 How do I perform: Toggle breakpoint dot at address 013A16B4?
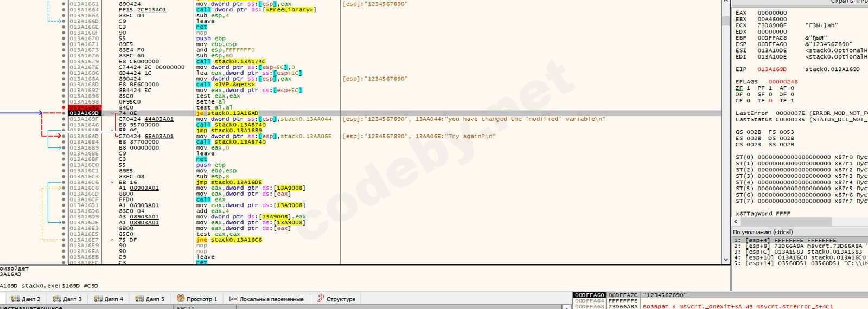tap(63, 142)
